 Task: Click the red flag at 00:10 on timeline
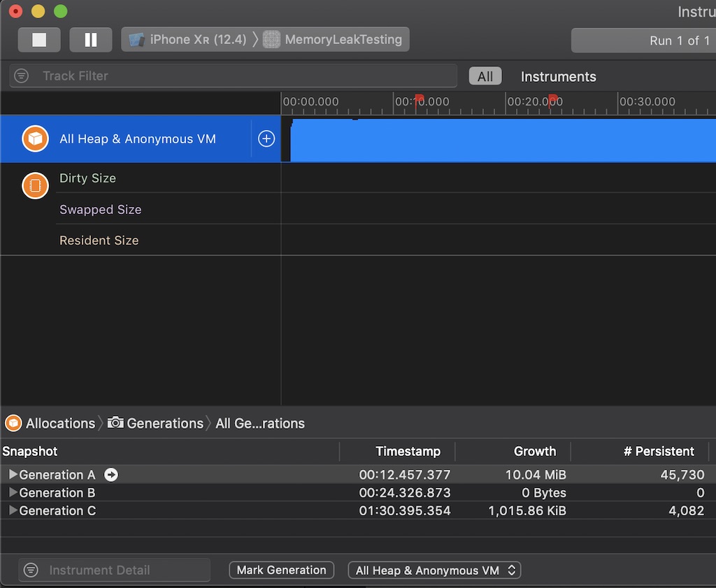419,99
